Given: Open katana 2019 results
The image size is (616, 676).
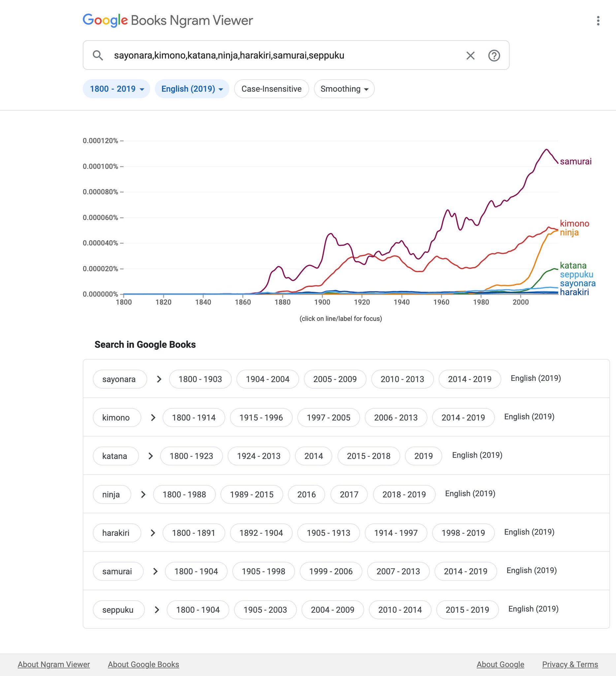Looking at the screenshot, I should pyautogui.click(x=424, y=456).
